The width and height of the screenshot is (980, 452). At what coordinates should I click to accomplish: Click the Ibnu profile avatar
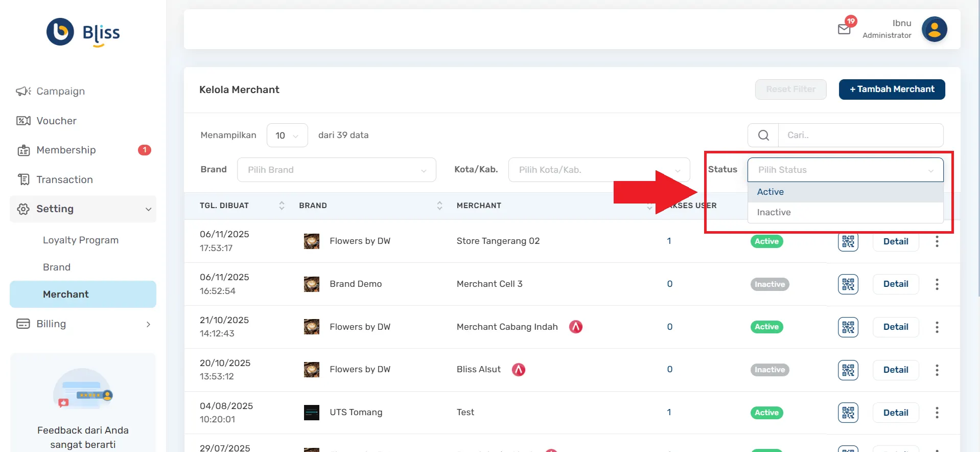point(934,29)
